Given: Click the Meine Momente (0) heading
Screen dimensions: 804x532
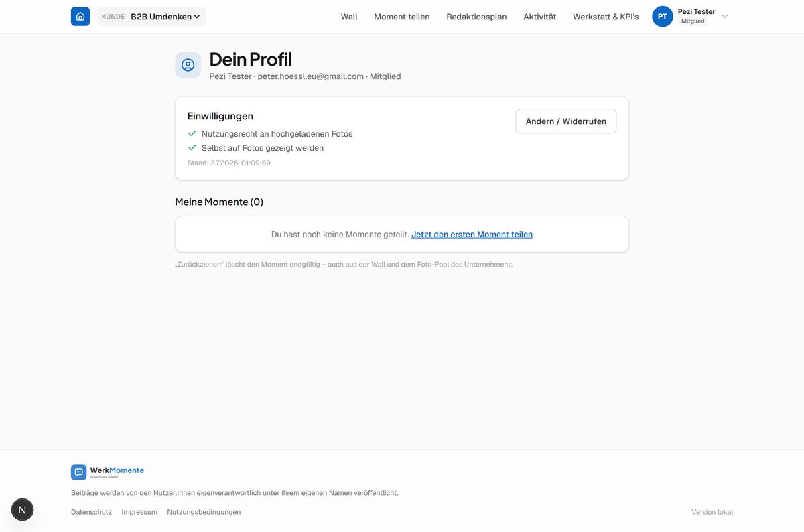Looking at the screenshot, I should click(x=219, y=202).
